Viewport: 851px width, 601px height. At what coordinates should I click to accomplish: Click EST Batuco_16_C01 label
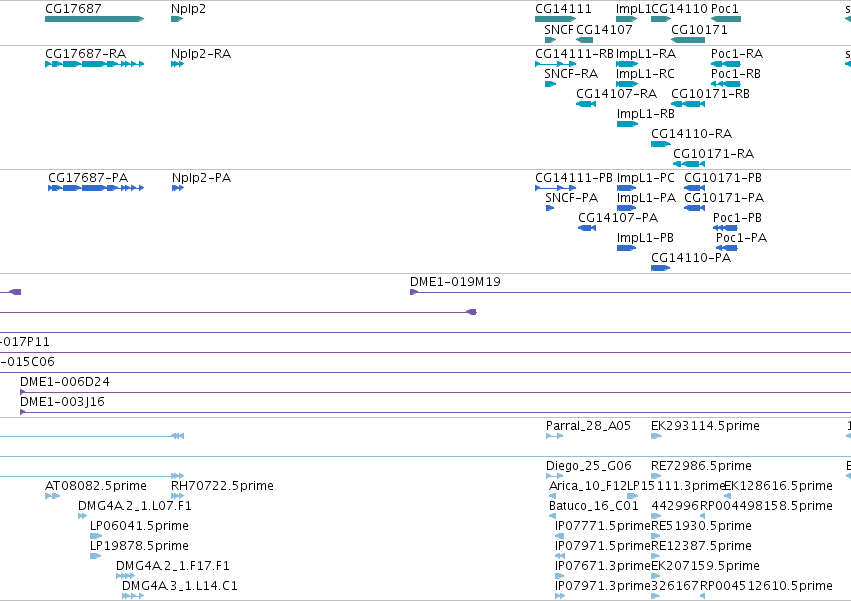click(x=594, y=507)
